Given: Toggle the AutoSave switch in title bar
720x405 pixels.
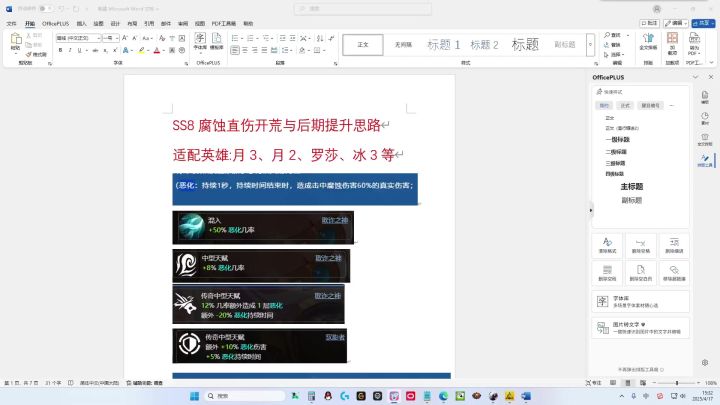Looking at the screenshot, I should point(45,9).
